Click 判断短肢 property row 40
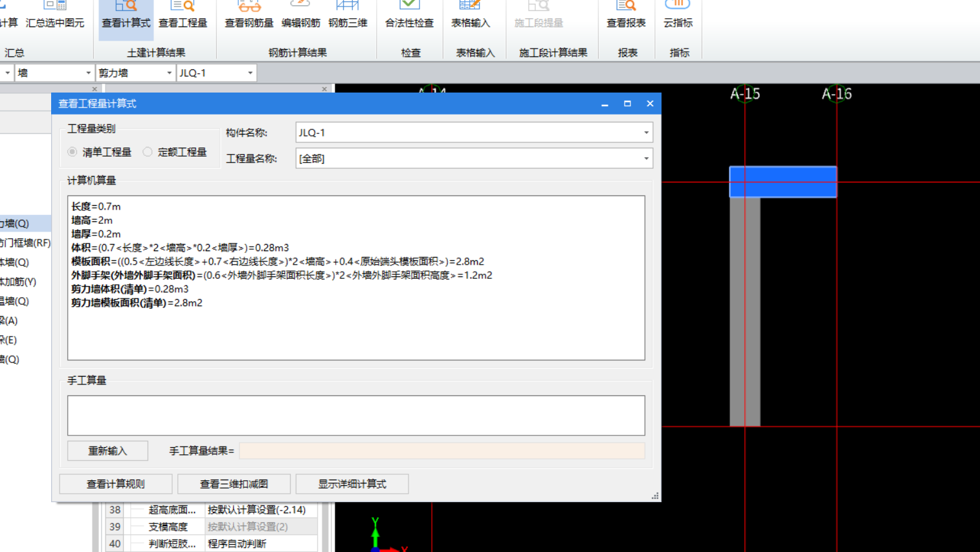 click(211, 544)
